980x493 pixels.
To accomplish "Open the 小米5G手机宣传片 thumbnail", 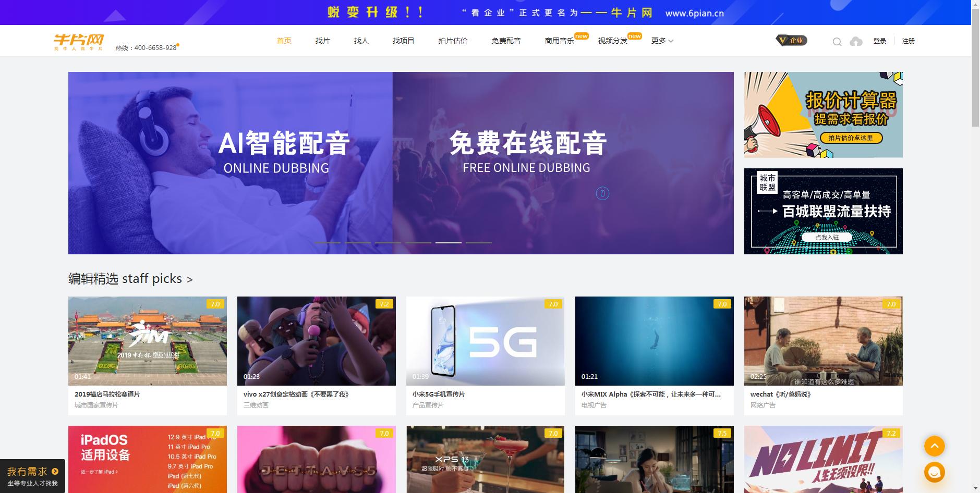I will click(486, 341).
